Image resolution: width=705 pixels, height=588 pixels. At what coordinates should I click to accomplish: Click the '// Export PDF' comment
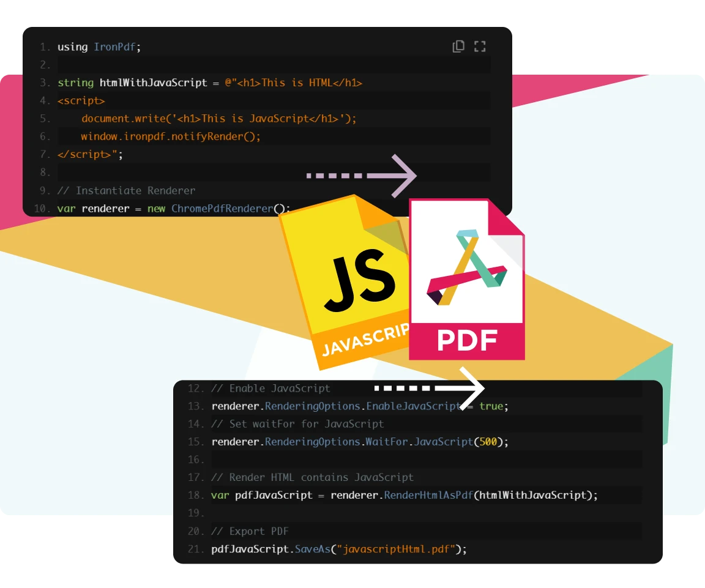250,531
